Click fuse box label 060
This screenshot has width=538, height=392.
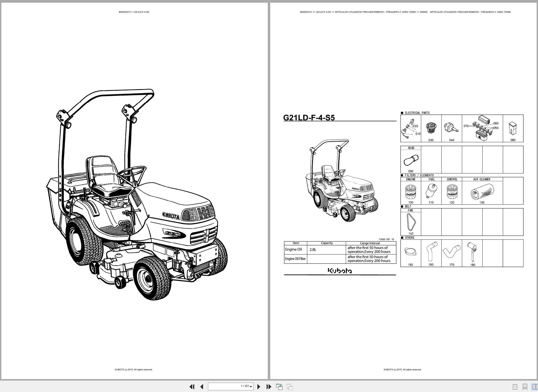496,123
